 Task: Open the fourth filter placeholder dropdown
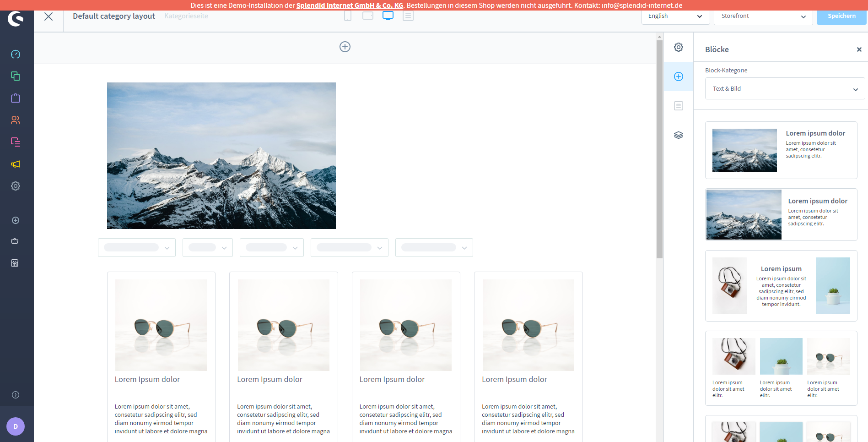tap(350, 248)
